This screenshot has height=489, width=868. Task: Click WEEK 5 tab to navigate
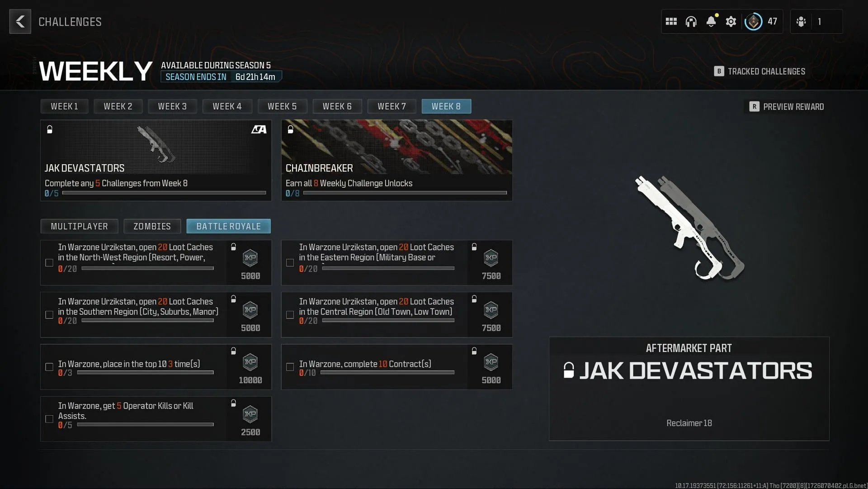(x=281, y=106)
